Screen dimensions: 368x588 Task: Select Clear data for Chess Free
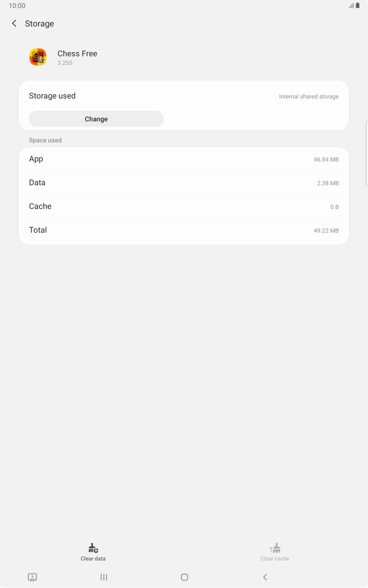[93, 552]
